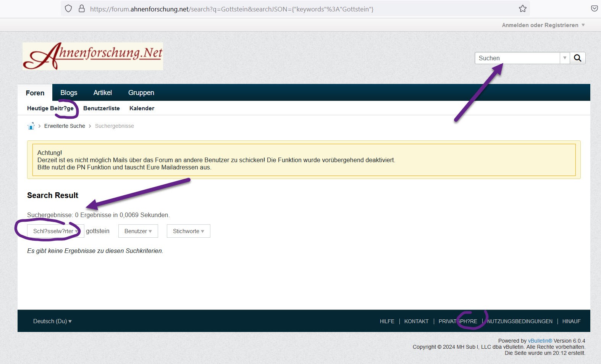This screenshot has height=364, width=601.
Task: Click the vBulletin link in footer
Action: (x=540, y=341)
